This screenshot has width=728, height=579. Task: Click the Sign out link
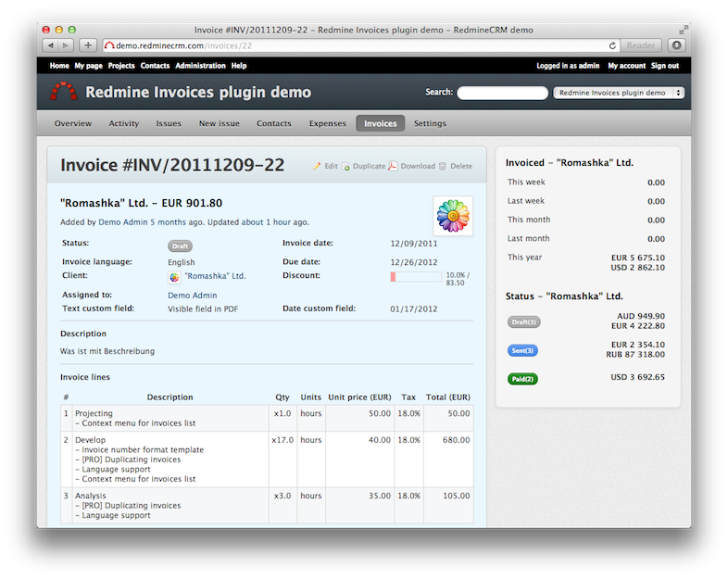click(664, 66)
